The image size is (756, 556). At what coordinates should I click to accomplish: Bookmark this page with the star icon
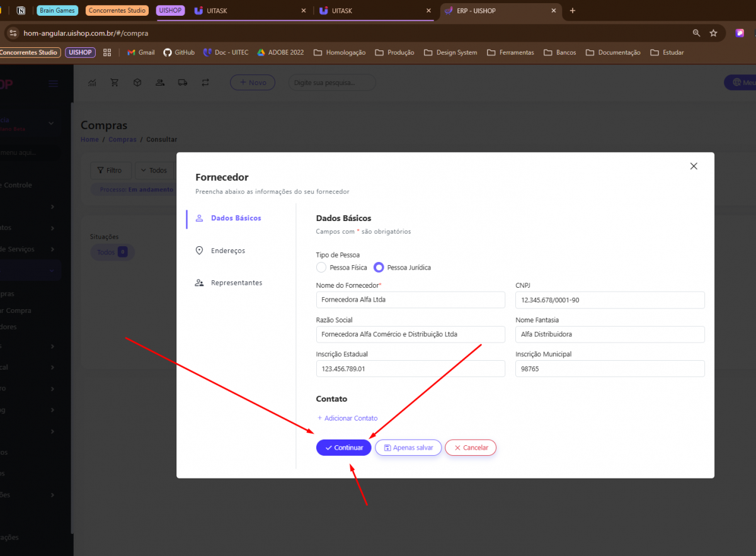point(713,33)
